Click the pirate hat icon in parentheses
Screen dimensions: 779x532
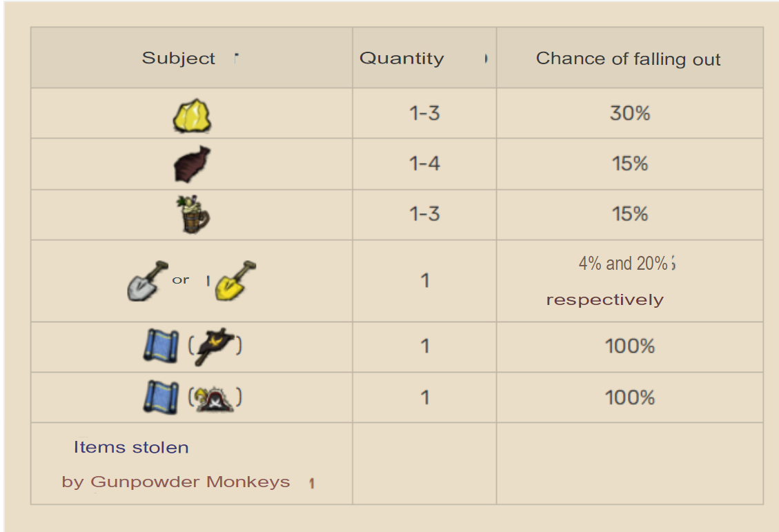click(215, 398)
